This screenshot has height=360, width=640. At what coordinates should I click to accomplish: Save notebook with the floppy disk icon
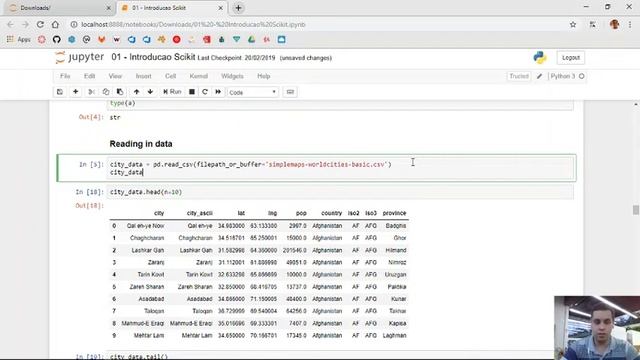click(60, 92)
